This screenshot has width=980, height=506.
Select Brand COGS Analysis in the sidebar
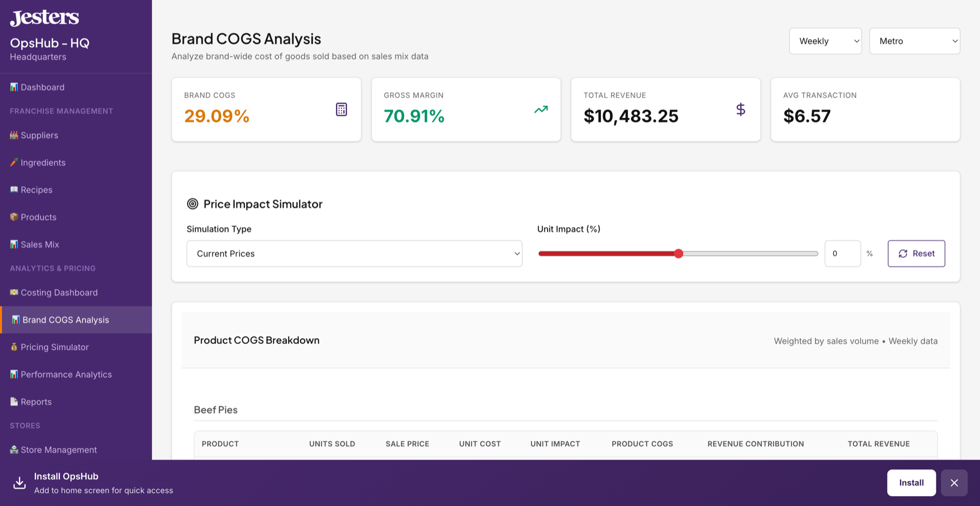[64, 320]
